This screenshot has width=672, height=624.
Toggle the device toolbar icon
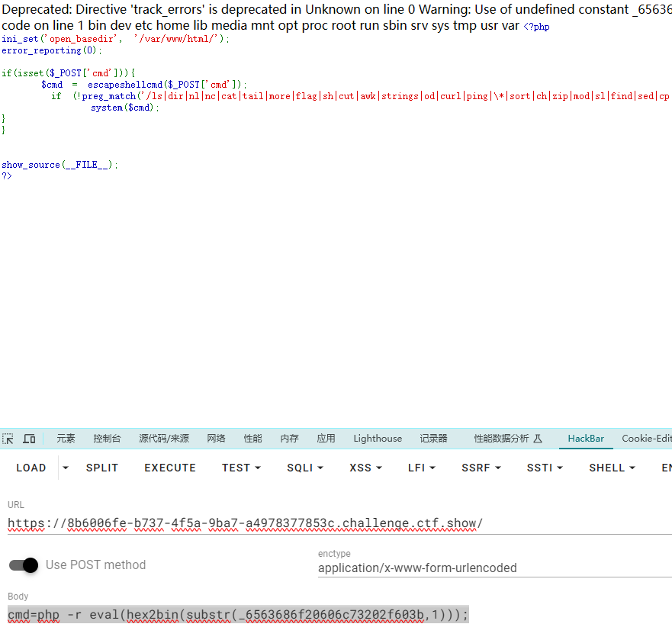pyautogui.click(x=29, y=439)
